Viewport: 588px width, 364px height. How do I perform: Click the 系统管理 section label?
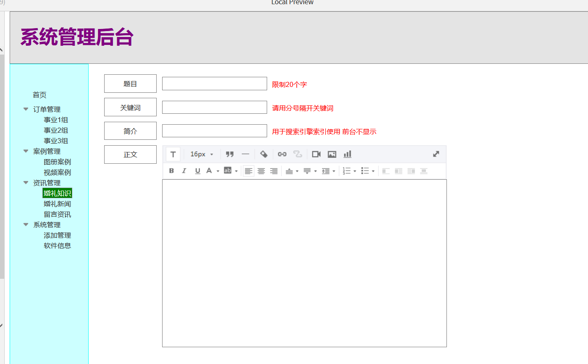(47, 225)
